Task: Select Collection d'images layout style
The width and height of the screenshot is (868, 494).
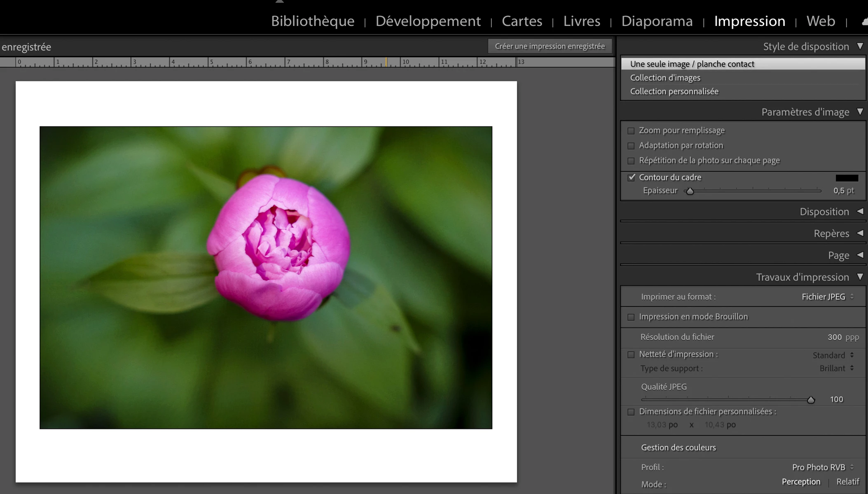Action: [665, 78]
